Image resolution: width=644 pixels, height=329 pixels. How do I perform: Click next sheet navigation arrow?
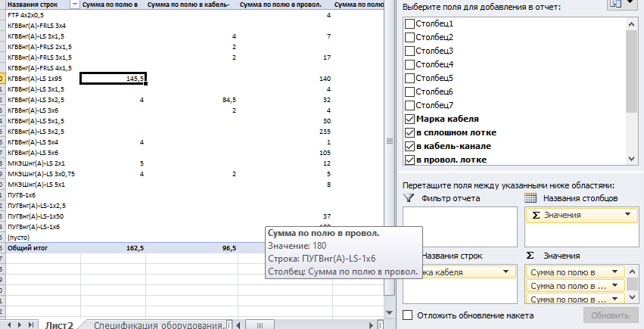pos(19,324)
